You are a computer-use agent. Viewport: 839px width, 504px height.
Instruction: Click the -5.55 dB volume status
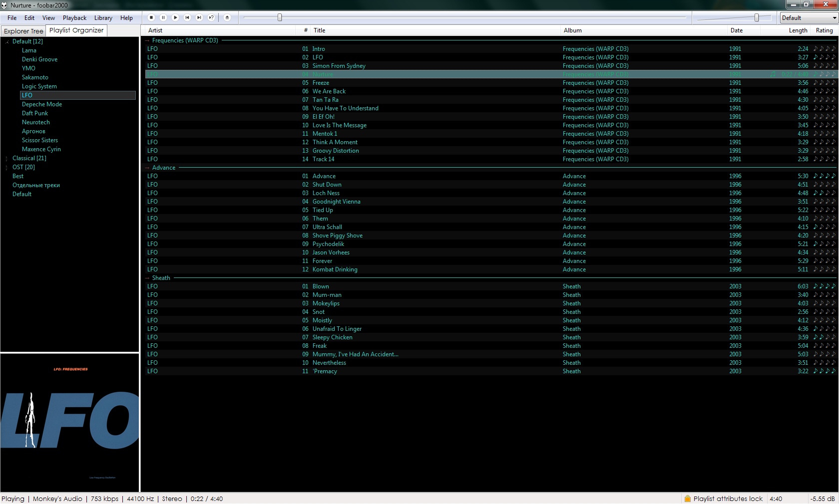823,499
